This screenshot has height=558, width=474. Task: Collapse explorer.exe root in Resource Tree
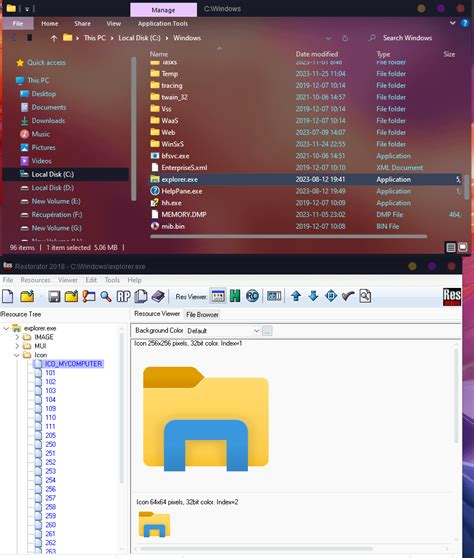(6, 328)
